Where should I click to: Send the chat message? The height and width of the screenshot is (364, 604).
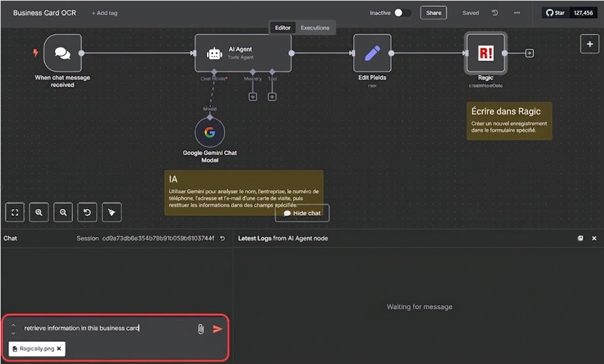pos(218,329)
